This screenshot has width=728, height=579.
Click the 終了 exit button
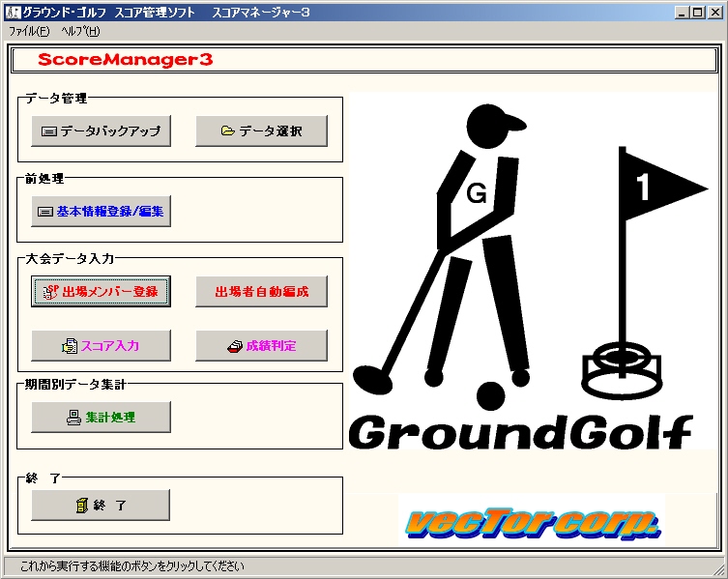tap(101, 506)
